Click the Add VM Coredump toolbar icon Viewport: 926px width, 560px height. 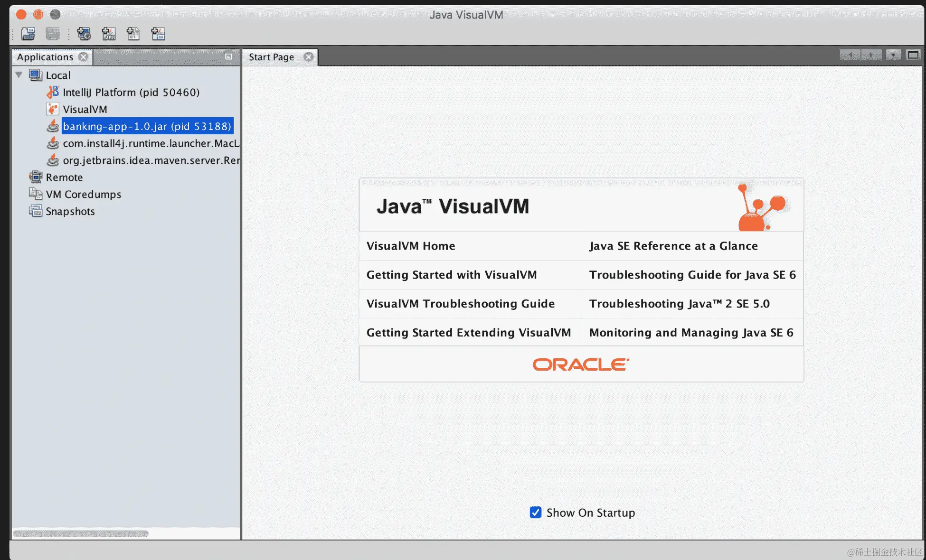133,34
